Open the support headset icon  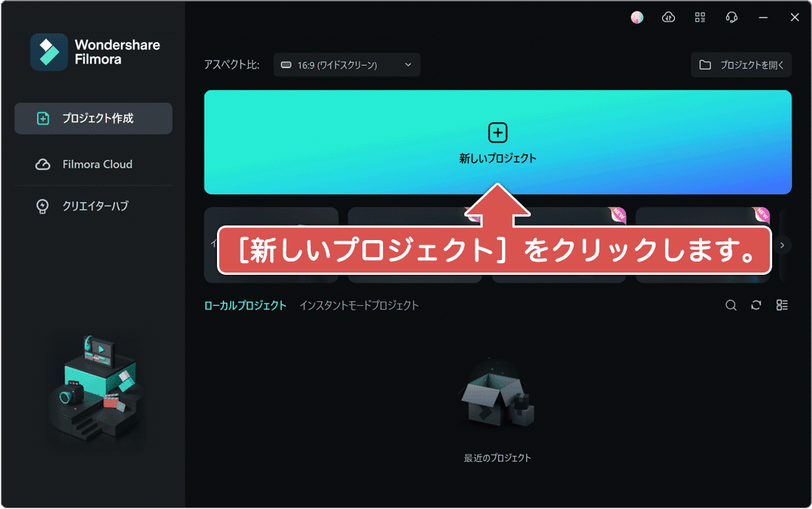click(x=732, y=17)
